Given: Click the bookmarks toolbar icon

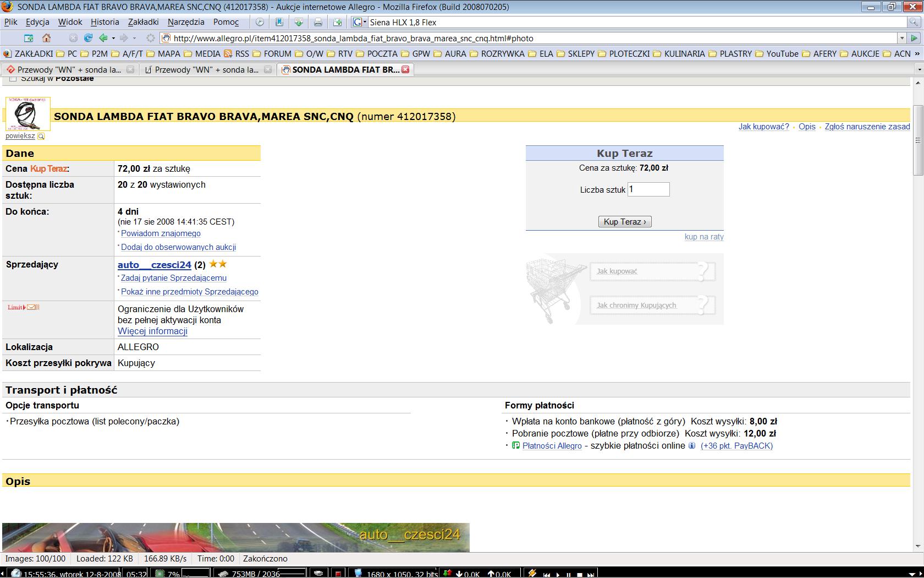Looking at the screenshot, I should (279, 22).
